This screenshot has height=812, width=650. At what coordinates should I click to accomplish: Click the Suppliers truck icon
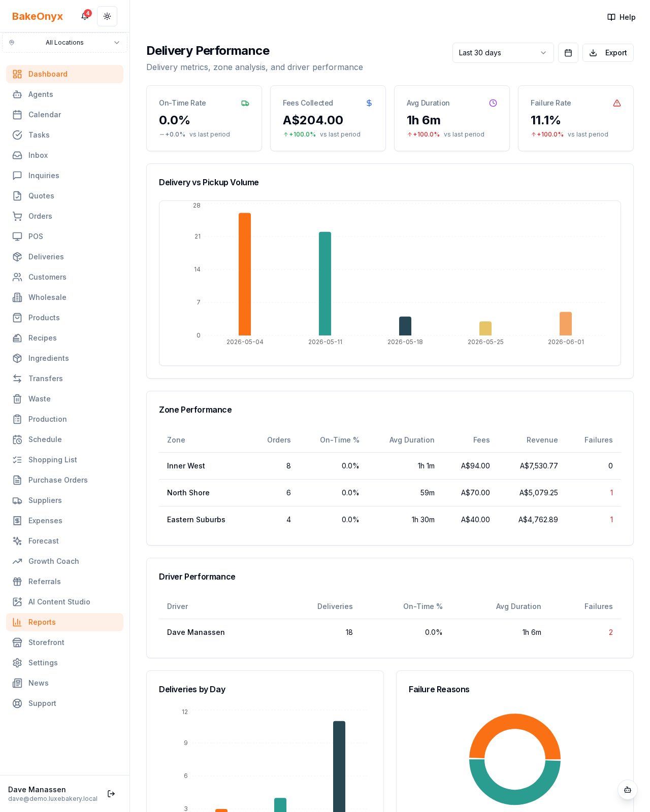17,500
